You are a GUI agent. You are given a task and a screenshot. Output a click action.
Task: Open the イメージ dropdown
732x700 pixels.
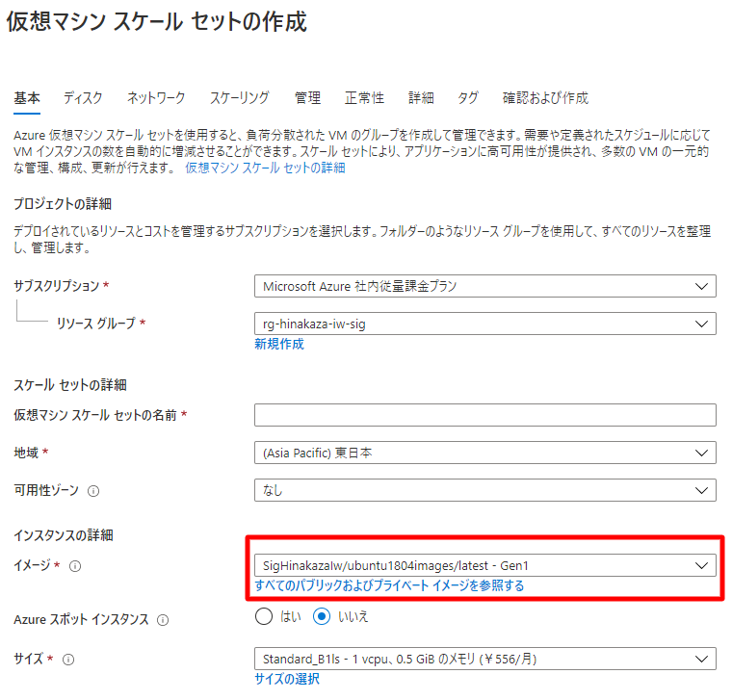tap(485, 565)
